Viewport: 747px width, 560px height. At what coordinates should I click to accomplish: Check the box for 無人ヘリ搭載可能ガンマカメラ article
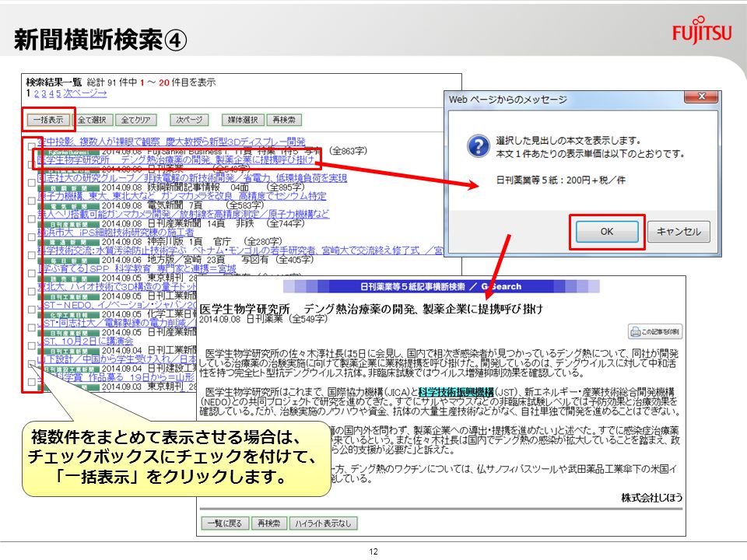click(x=31, y=219)
